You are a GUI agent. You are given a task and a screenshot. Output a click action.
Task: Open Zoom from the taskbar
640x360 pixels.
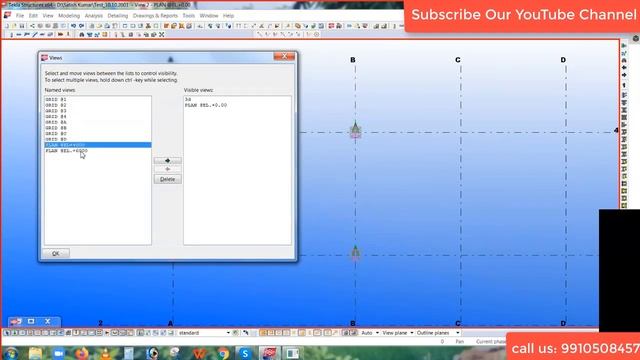coord(59,353)
